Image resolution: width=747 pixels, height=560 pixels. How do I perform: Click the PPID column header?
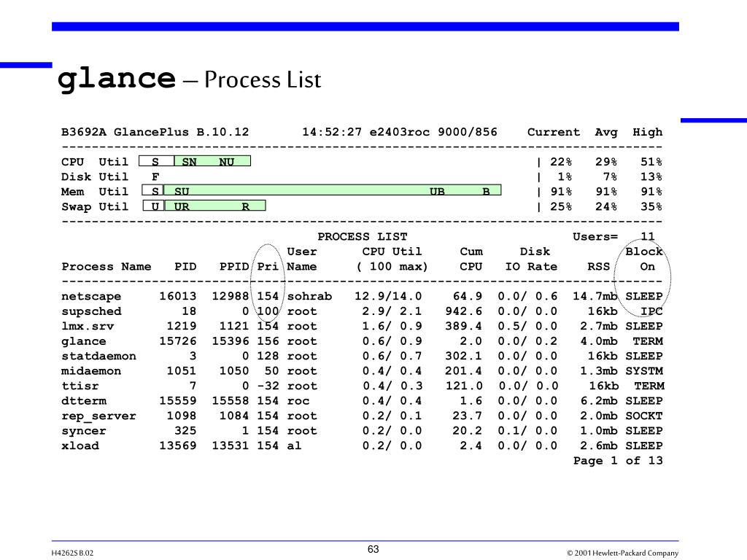234,267
